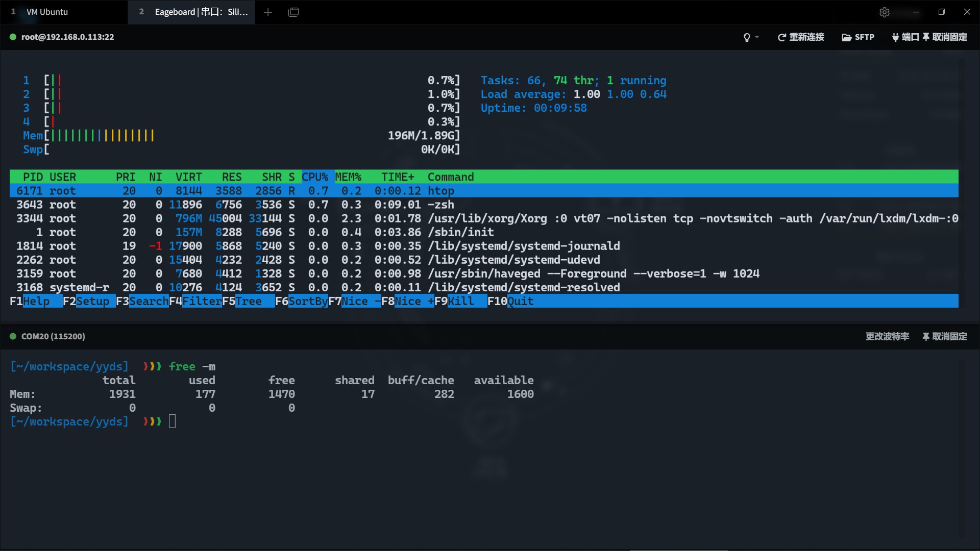Click the new tab plus icon

point(268,12)
